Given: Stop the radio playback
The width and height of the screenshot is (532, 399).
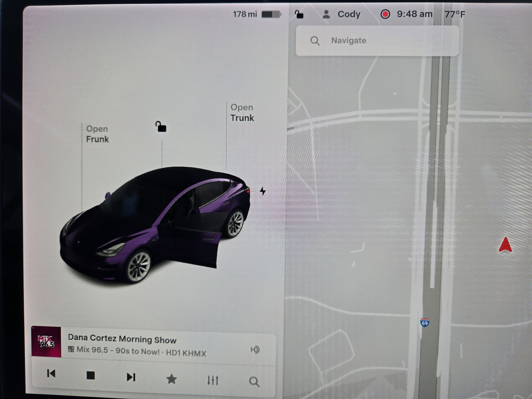Looking at the screenshot, I should 90,375.
